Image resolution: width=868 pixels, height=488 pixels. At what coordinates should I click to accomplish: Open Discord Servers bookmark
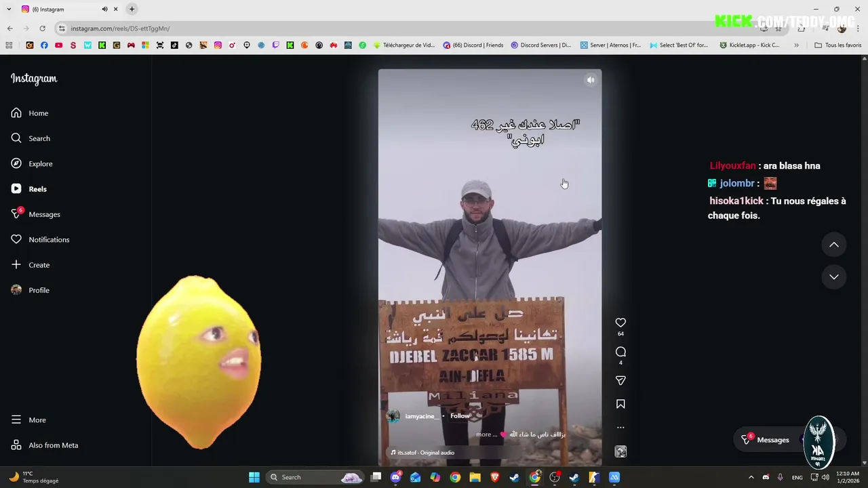[x=541, y=45]
